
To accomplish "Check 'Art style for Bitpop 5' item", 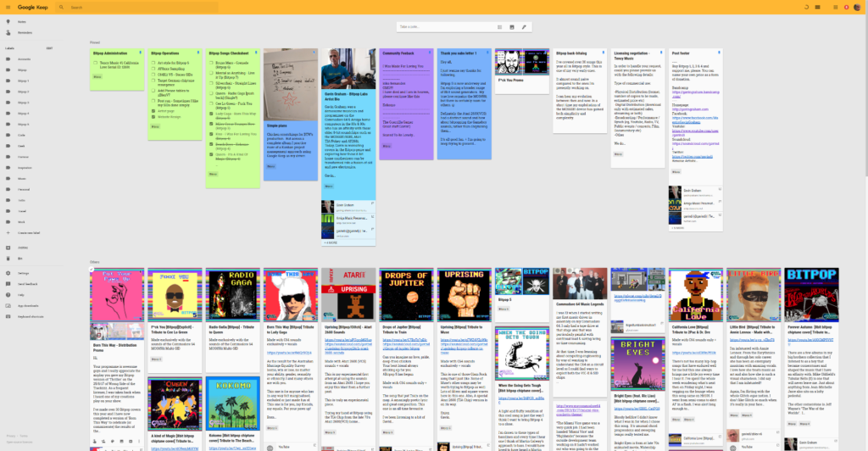I will [x=153, y=63].
